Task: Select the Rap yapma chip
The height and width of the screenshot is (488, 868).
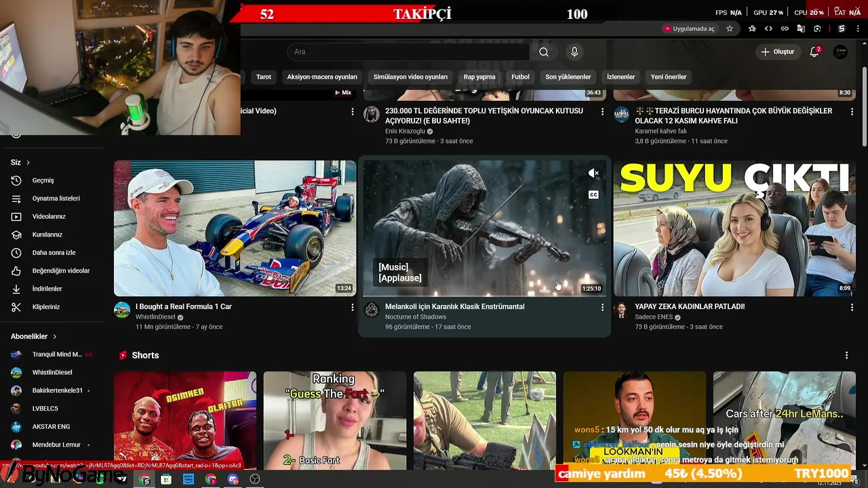Action: [x=479, y=77]
